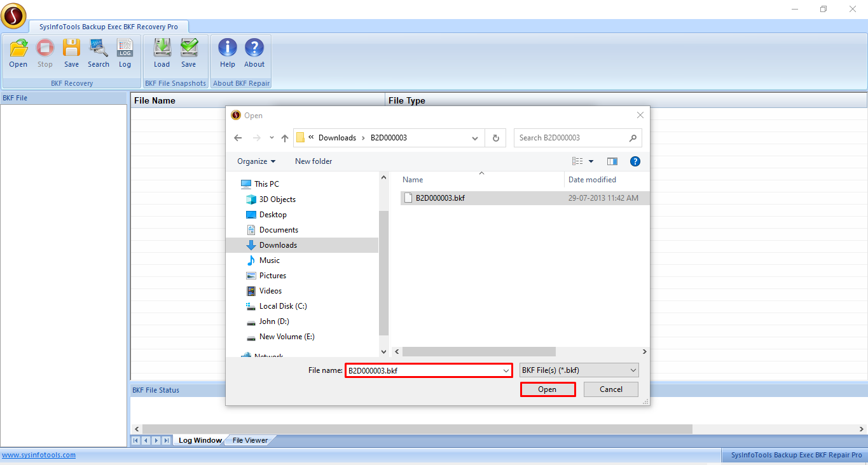
Task: Save a BKF file snapshot
Action: [189, 53]
